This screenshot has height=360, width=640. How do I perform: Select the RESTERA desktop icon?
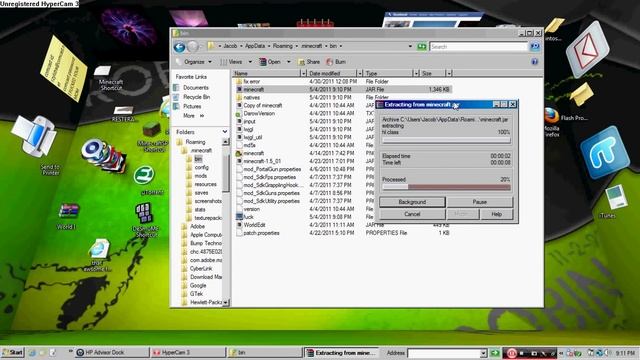(x=123, y=114)
